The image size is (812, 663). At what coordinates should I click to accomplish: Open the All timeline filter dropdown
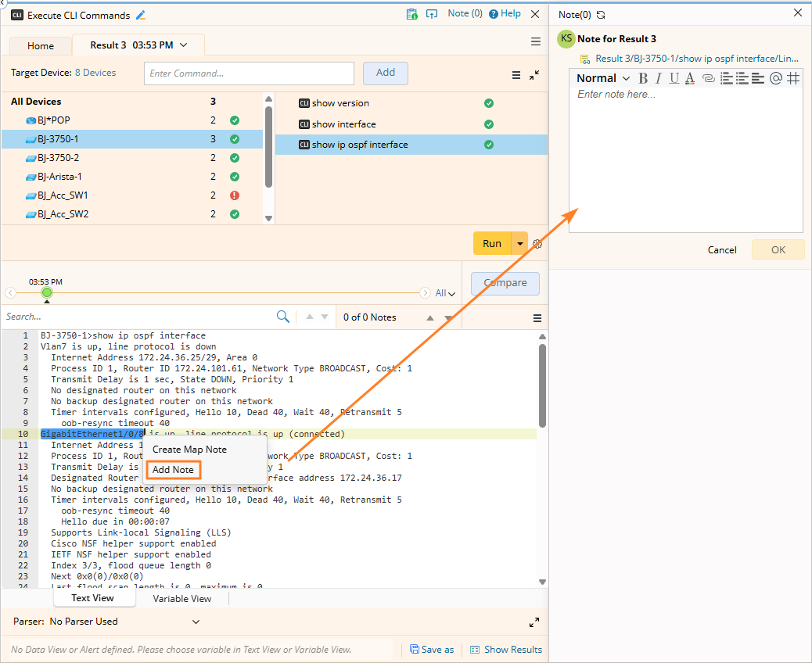click(x=445, y=293)
